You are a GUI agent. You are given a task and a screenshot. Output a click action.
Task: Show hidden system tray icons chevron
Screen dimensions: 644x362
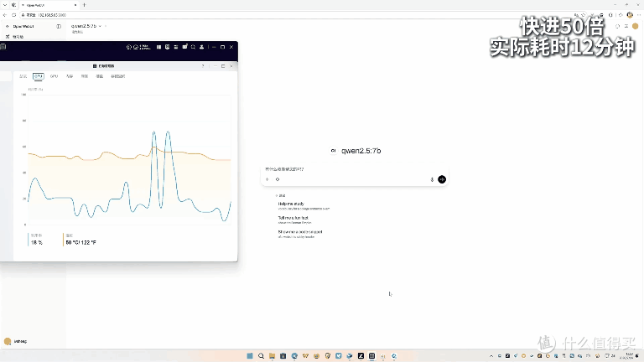click(491, 356)
